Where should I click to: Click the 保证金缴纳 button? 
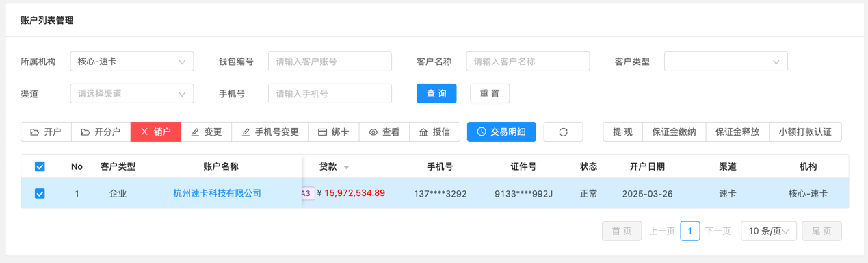[674, 131]
